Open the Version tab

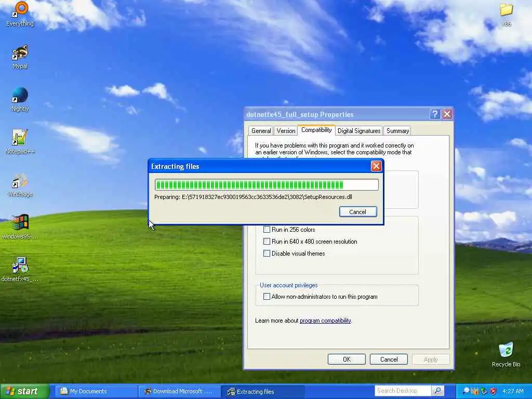286,130
